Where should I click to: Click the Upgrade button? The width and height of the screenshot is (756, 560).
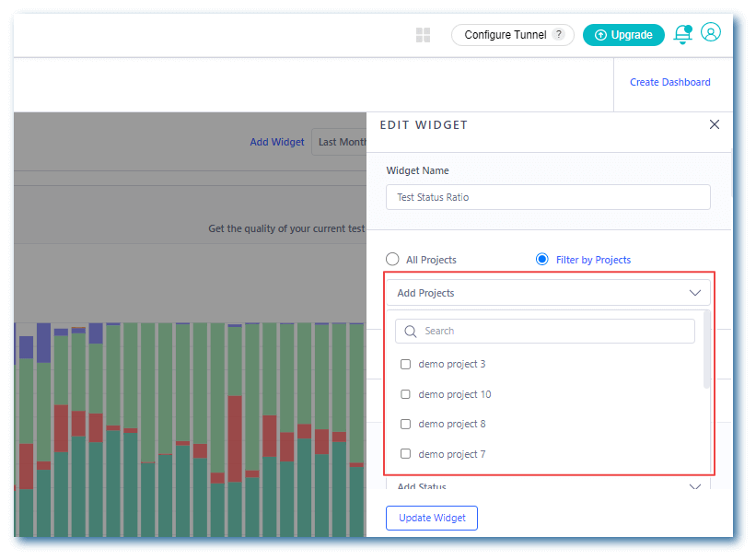click(623, 35)
